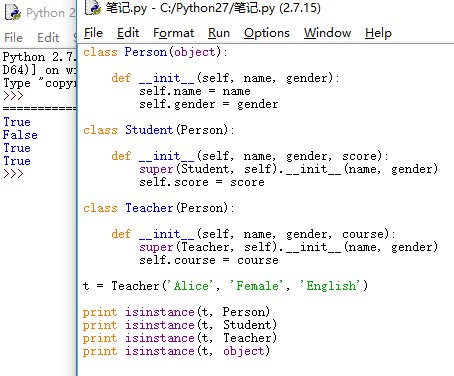Viewport: 454px width, 376px height.
Task: Open the Options menu
Action: coord(267,33)
